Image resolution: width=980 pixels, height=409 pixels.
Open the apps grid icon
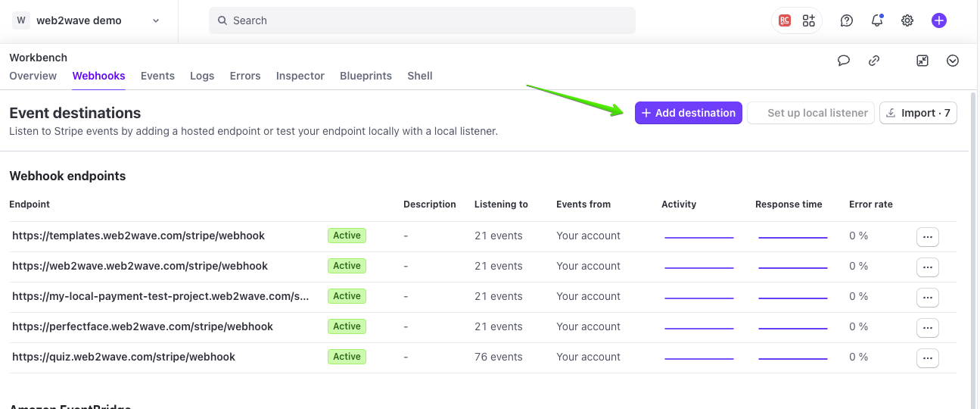click(x=809, y=20)
